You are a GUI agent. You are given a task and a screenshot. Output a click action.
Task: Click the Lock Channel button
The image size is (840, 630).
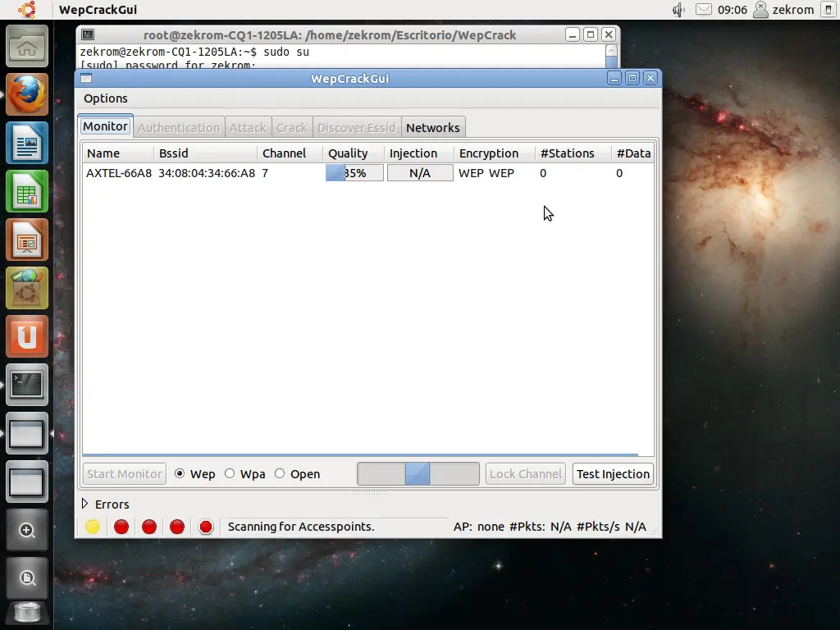[526, 474]
